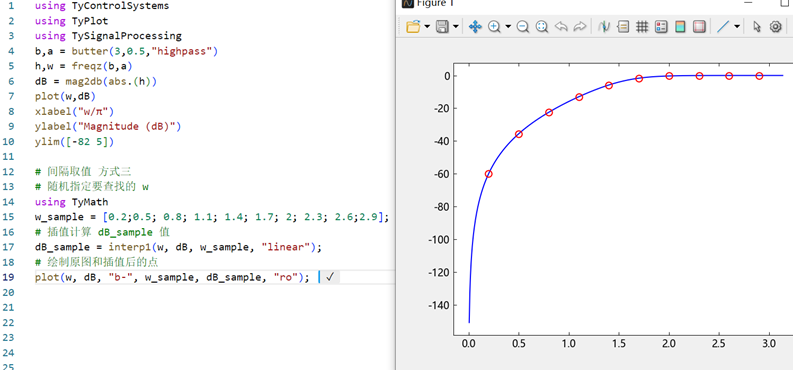This screenshot has width=793, height=370.
Task: Open figure property settings gear
Action: click(x=776, y=27)
